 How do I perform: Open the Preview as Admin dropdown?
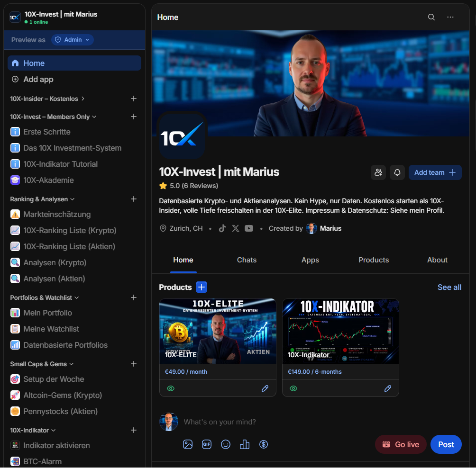[x=72, y=40]
